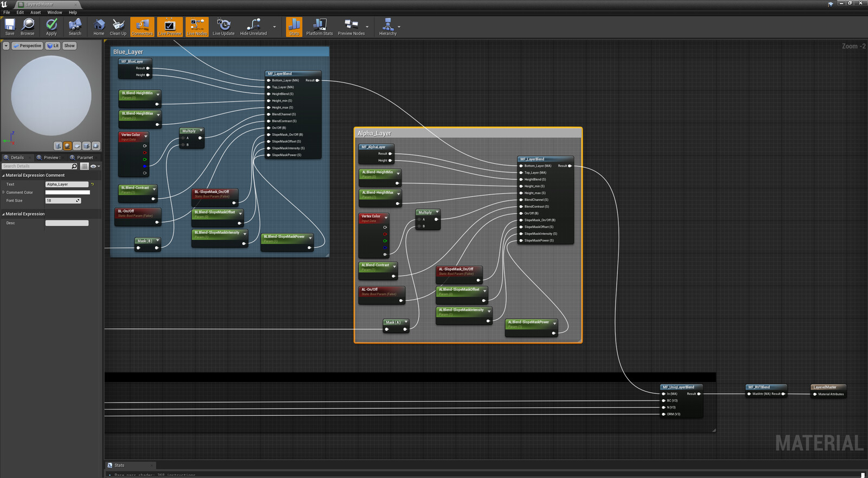868x478 pixels.
Task: Click the Browse magnifier icon
Action: (28, 27)
